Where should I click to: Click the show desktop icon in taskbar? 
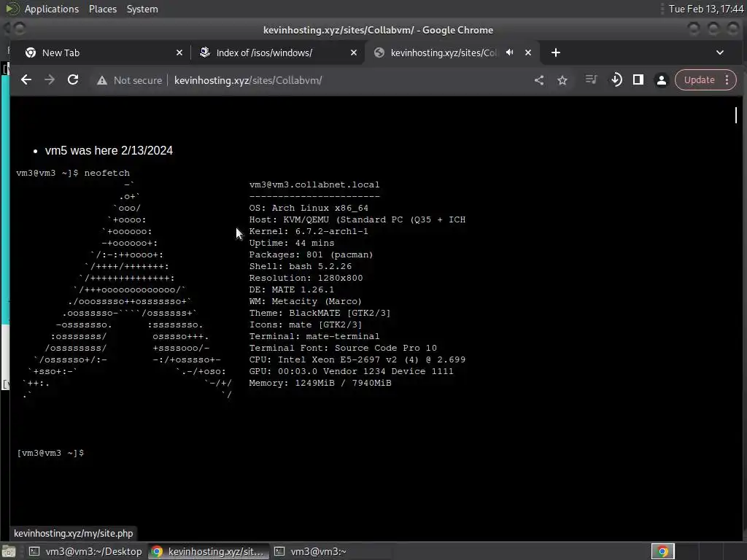tap(9, 551)
